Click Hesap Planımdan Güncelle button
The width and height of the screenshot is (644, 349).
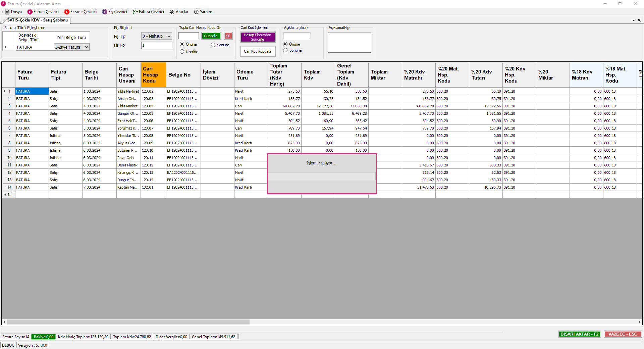[x=258, y=37]
